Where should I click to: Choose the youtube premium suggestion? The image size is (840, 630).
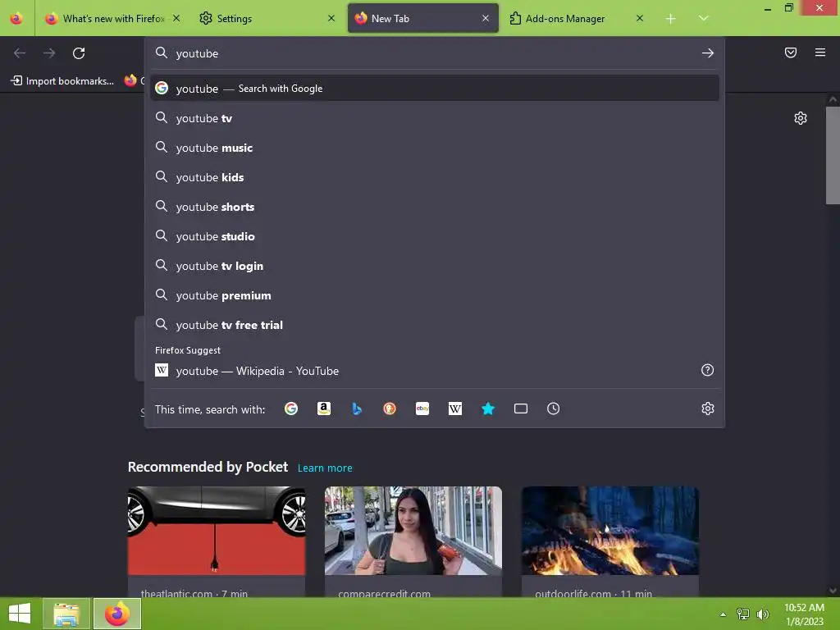(435, 295)
